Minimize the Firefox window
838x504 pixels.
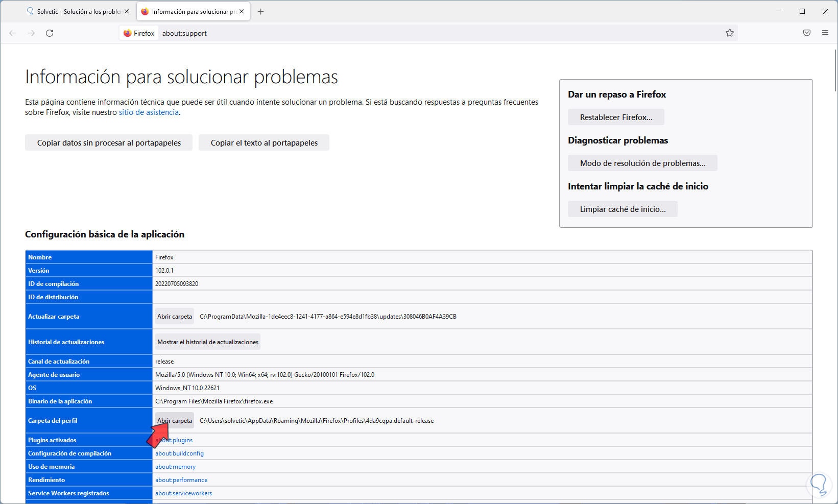(779, 11)
